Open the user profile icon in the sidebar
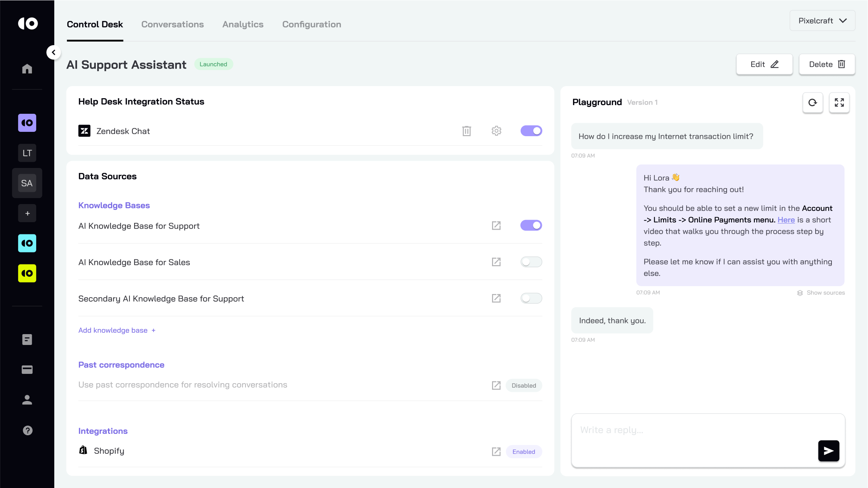Viewport: 868px width, 488px height. tap(27, 400)
